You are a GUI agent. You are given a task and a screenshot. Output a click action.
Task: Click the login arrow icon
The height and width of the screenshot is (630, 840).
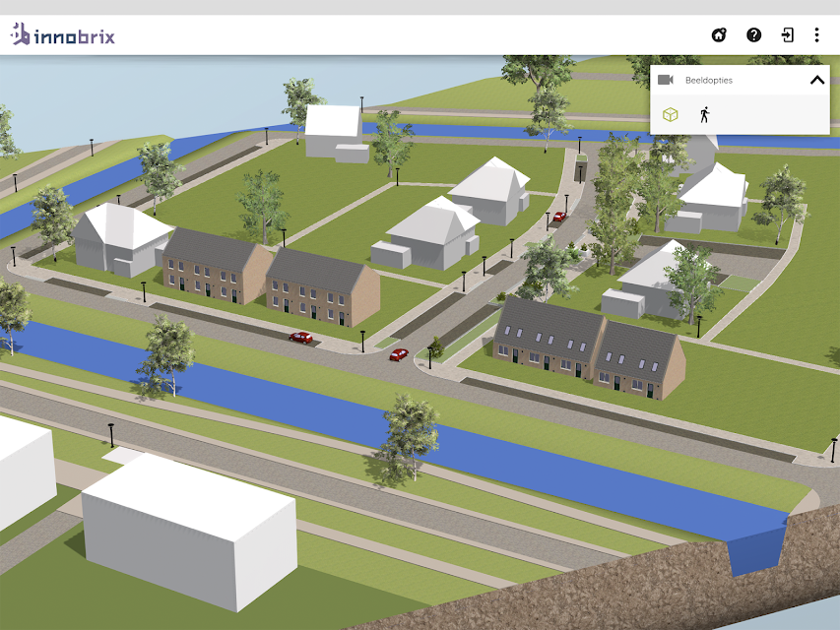pyautogui.click(x=787, y=35)
